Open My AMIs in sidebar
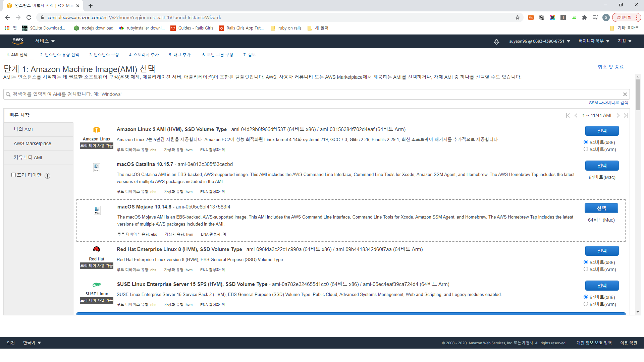 38,129
